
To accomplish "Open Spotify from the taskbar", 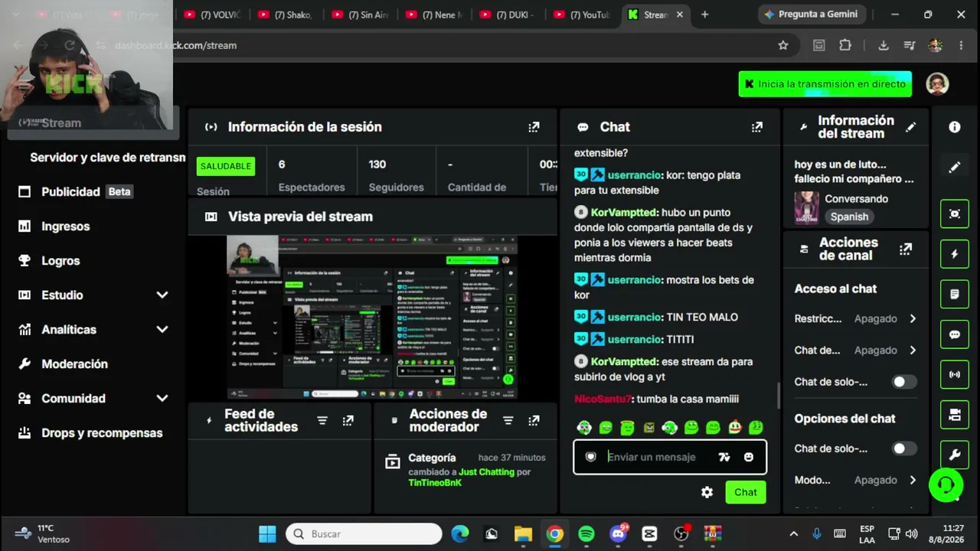I will 586,533.
